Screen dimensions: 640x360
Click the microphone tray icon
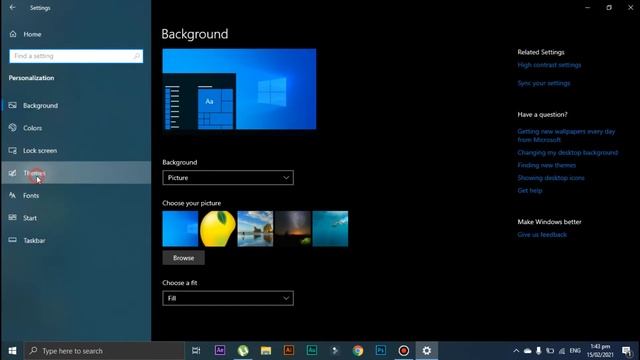tap(539, 351)
